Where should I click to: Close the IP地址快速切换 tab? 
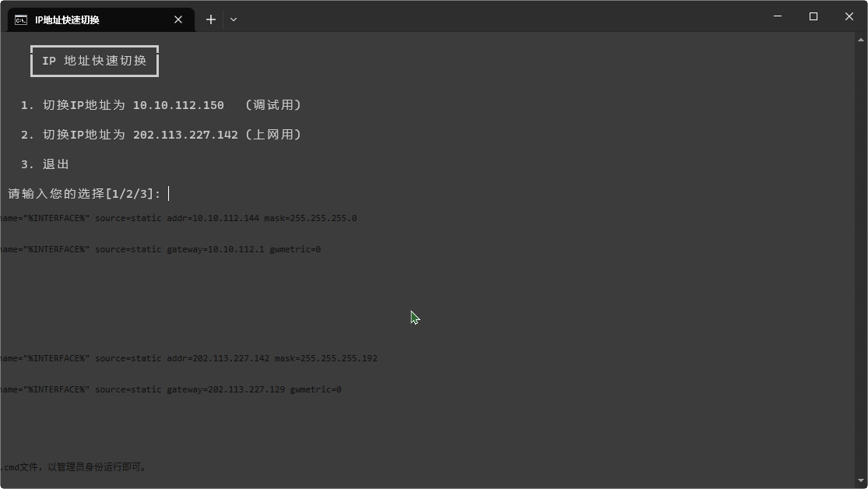[178, 19]
